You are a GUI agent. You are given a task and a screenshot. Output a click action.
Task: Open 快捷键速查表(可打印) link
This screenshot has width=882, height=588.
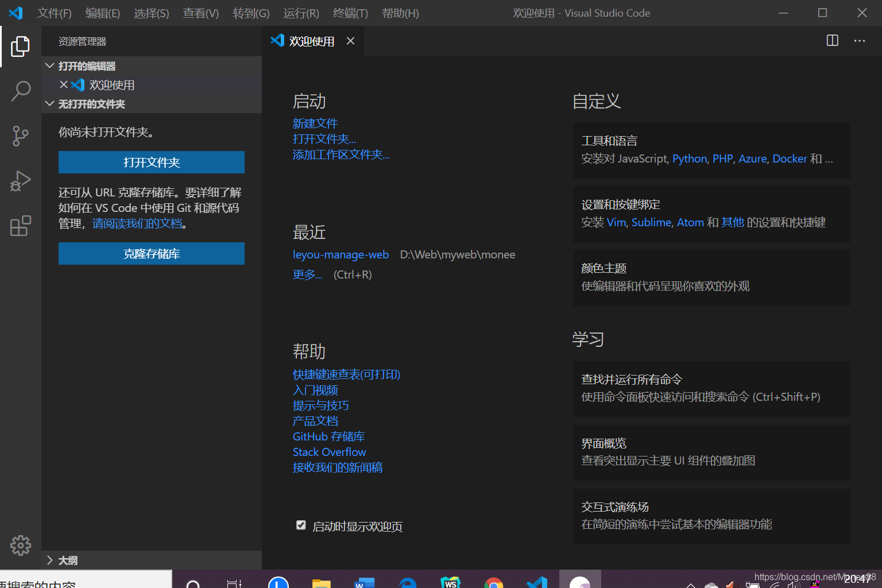[346, 374]
